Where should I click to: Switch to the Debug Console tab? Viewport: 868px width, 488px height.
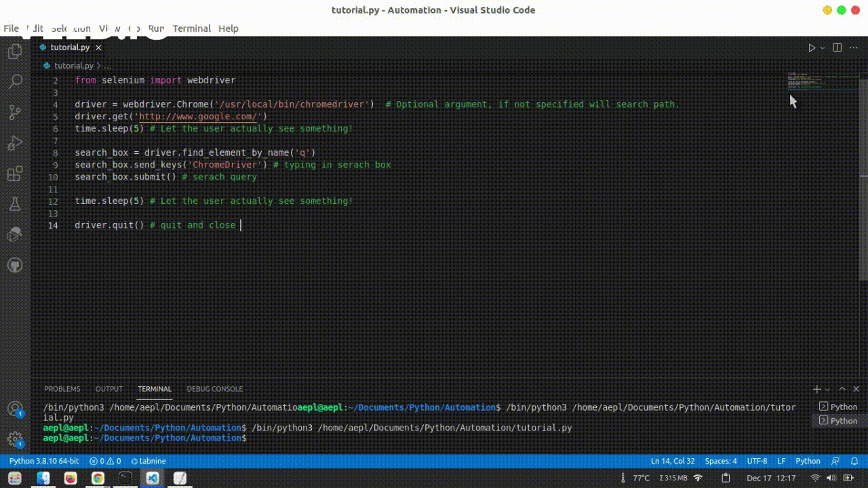(x=214, y=389)
